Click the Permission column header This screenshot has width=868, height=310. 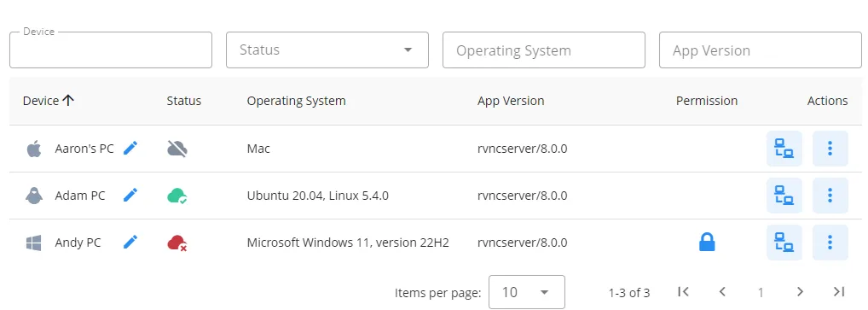point(707,101)
